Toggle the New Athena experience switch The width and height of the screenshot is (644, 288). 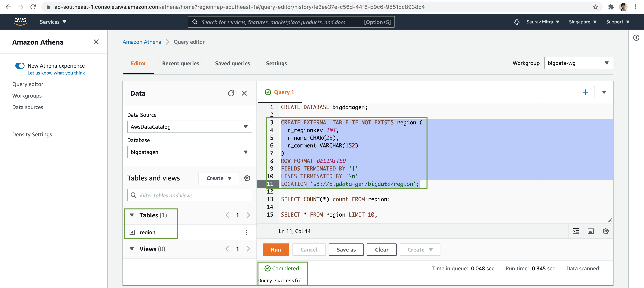[20, 66]
